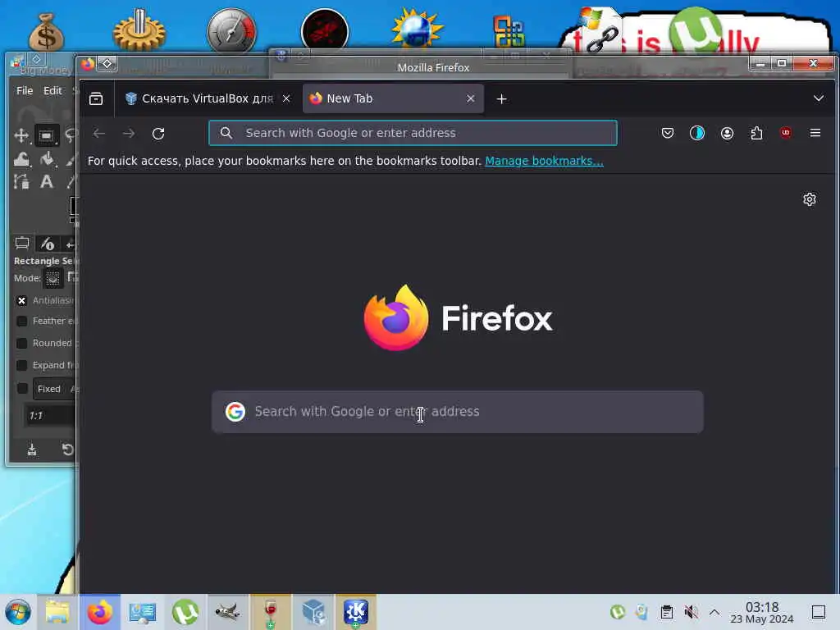Open the file manager from taskbar
The width and height of the screenshot is (840, 630).
57,612
